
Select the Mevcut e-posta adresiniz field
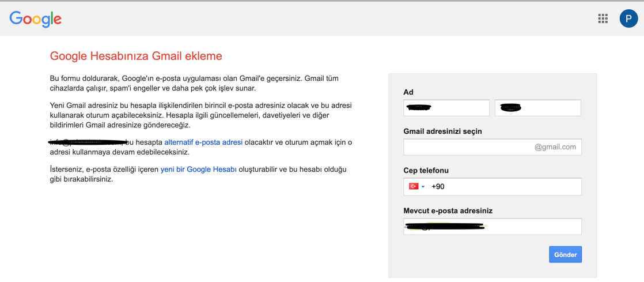click(493, 227)
